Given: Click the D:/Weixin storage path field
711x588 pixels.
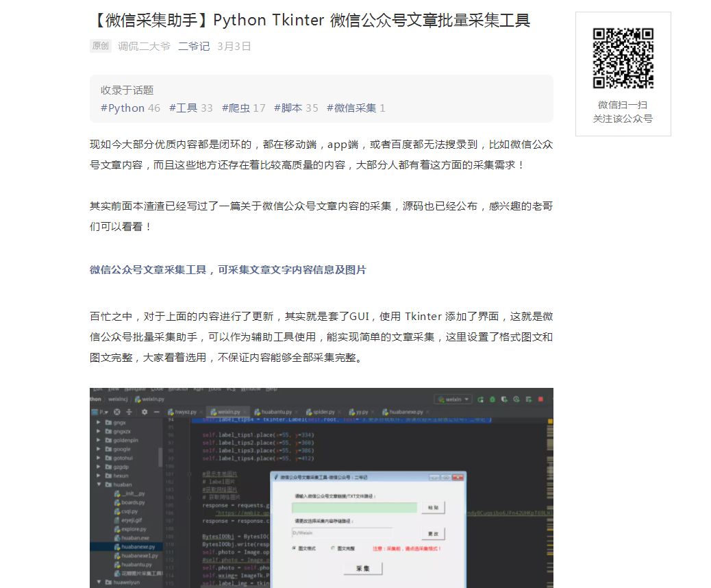Looking at the screenshot, I should point(342,533).
